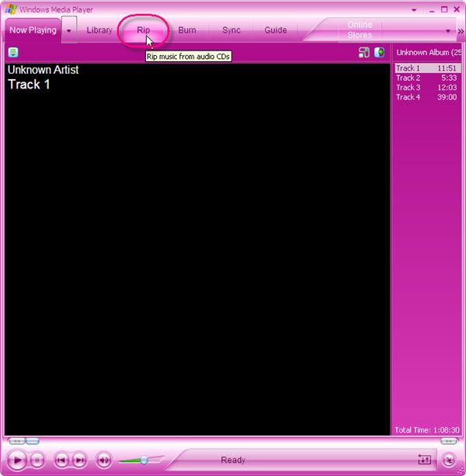Open the Online Stores tab
Image resolution: width=466 pixels, height=476 pixels.
click(360, 30)
